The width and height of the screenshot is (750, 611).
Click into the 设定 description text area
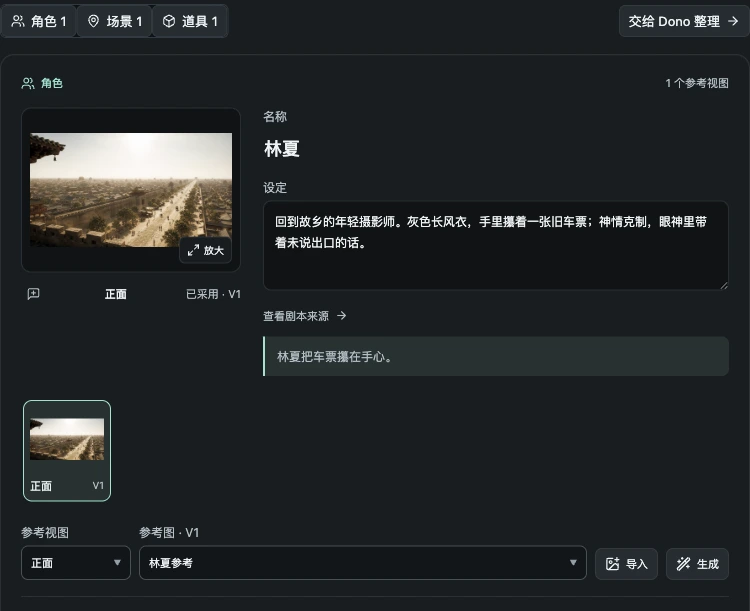pyautogui.click(x=496, y=245)
